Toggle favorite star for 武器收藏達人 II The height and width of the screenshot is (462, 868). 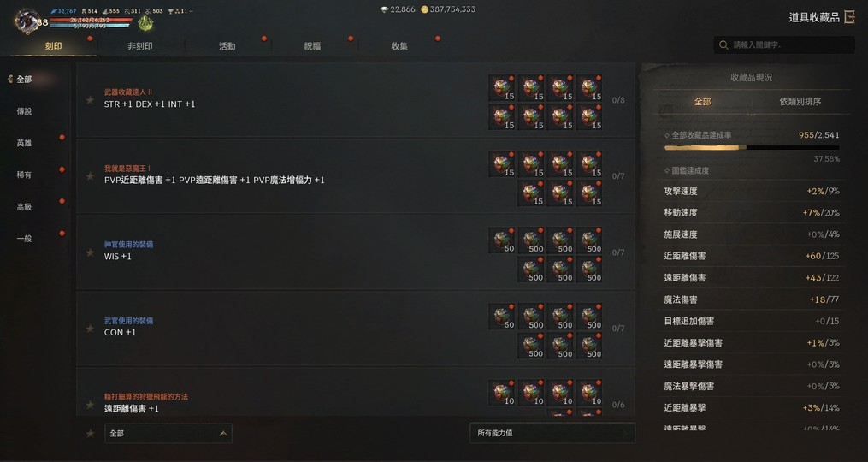click(90, 100)
